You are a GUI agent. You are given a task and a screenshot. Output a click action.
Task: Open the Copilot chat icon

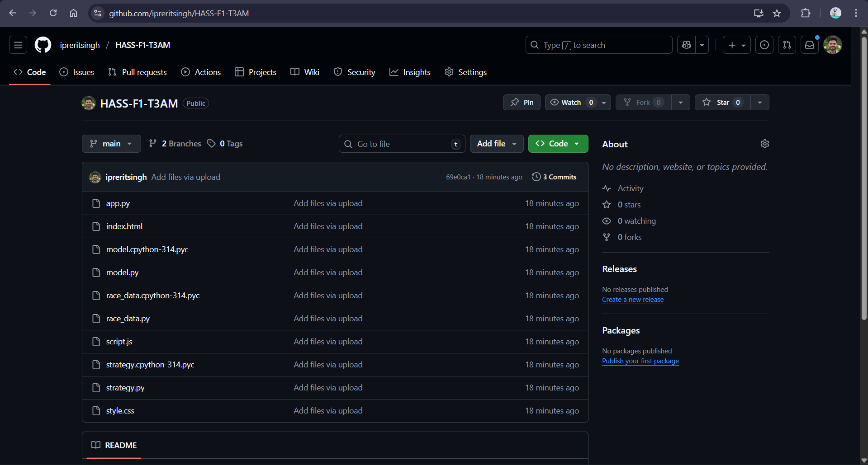tap(687, 45)
